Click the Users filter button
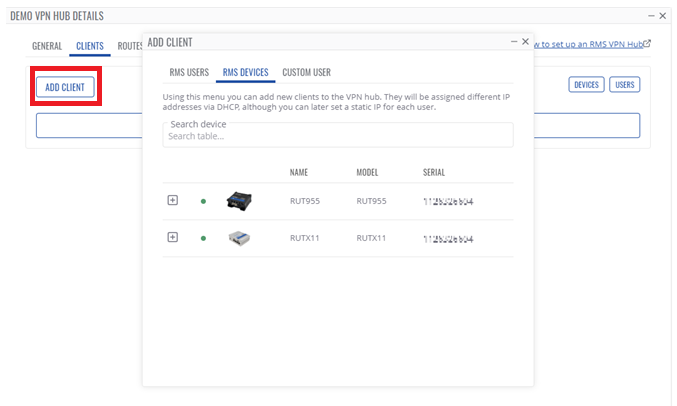677x406 pixels. point(625,85)
